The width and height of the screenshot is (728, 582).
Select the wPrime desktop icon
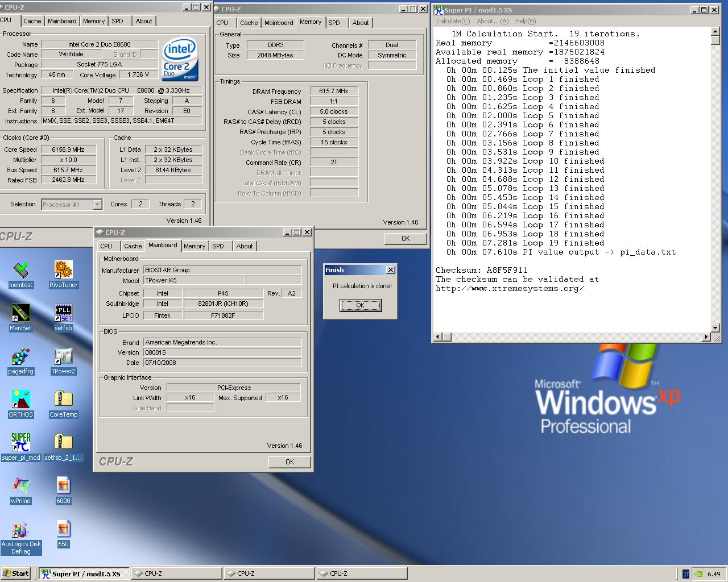(x=21, y=490)
